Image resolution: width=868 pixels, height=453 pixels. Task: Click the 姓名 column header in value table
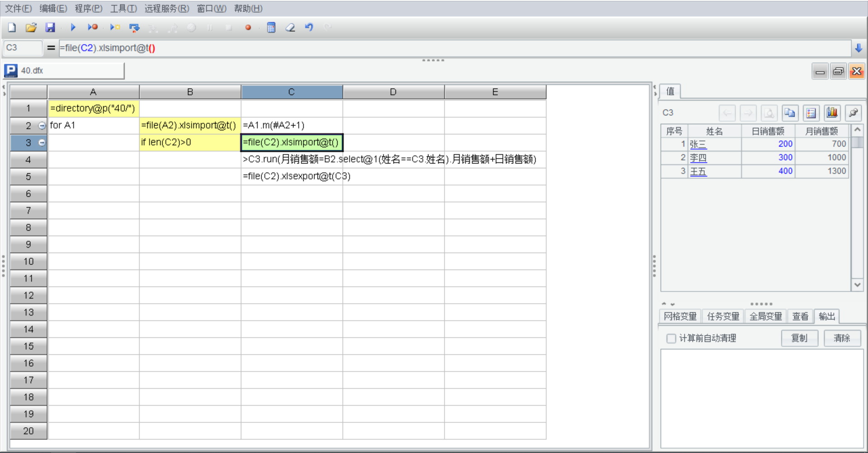pyautogui.click(x=714, y=131)
